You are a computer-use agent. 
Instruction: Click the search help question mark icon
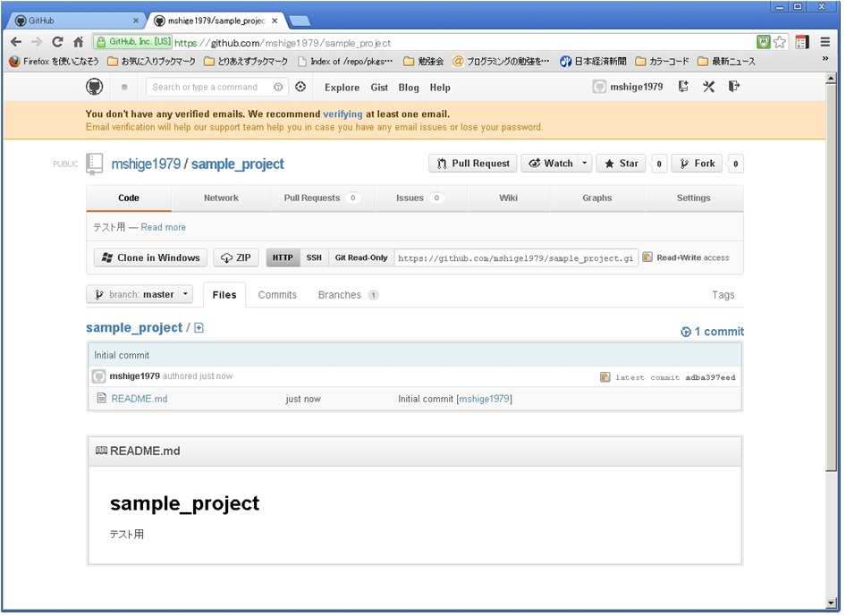(x=278, y=87)
